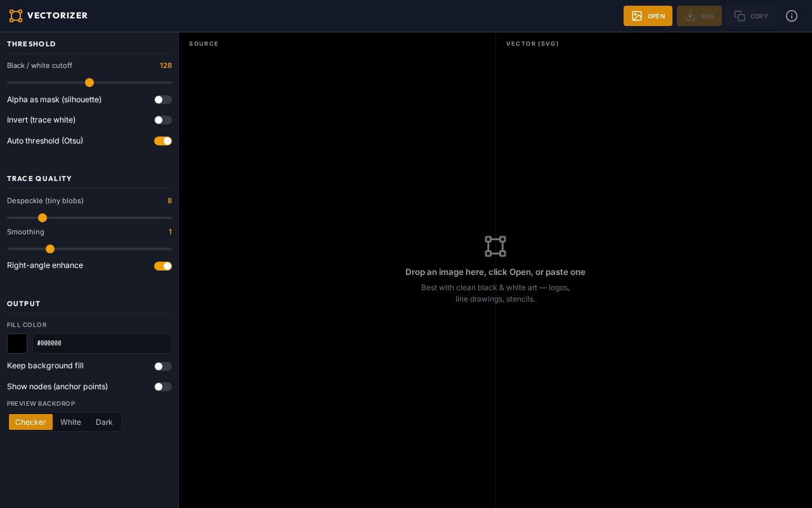The width and height of the screenshot is (812, 508).
Task: Click the Smoothing value 1
Action: click(x=170, y=232)
